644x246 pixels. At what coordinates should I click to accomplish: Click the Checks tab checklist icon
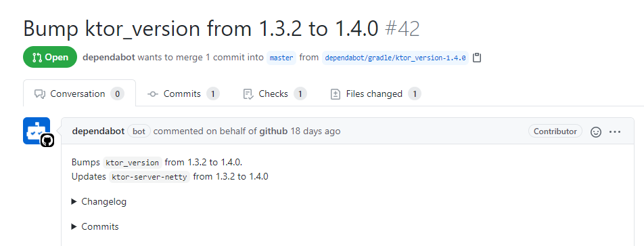[x=248, y=94]
